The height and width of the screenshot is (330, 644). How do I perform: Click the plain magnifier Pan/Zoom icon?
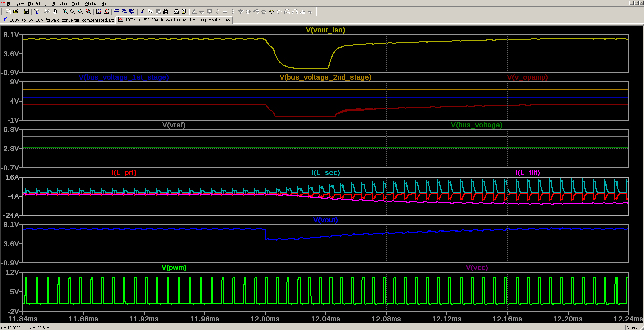(x=73, y=12)
